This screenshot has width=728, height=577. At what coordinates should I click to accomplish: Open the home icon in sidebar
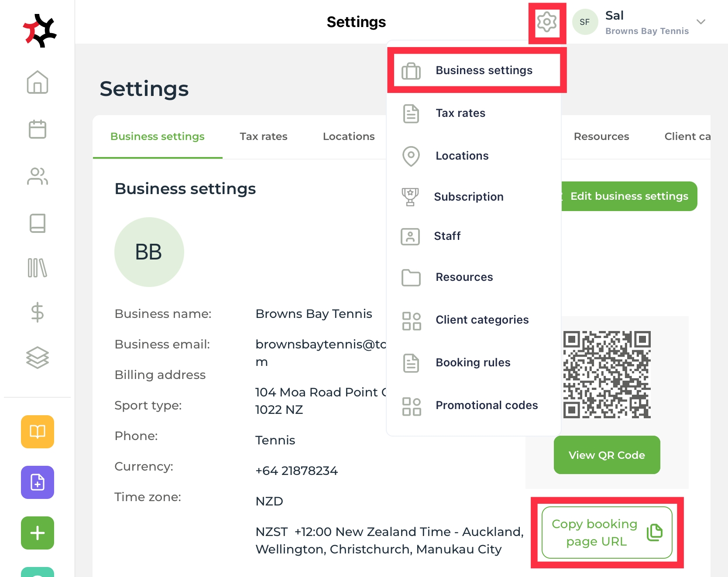tap(38, 82)
